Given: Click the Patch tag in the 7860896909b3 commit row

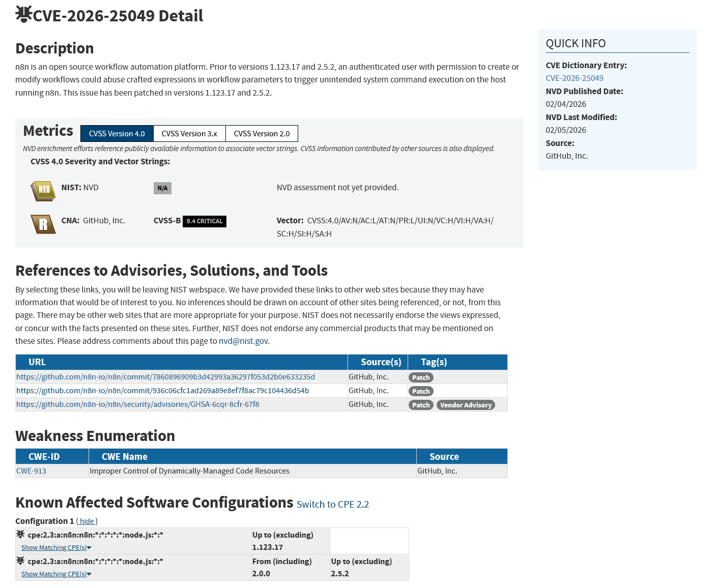Looking at the screenshot, I should coord(421,377).
